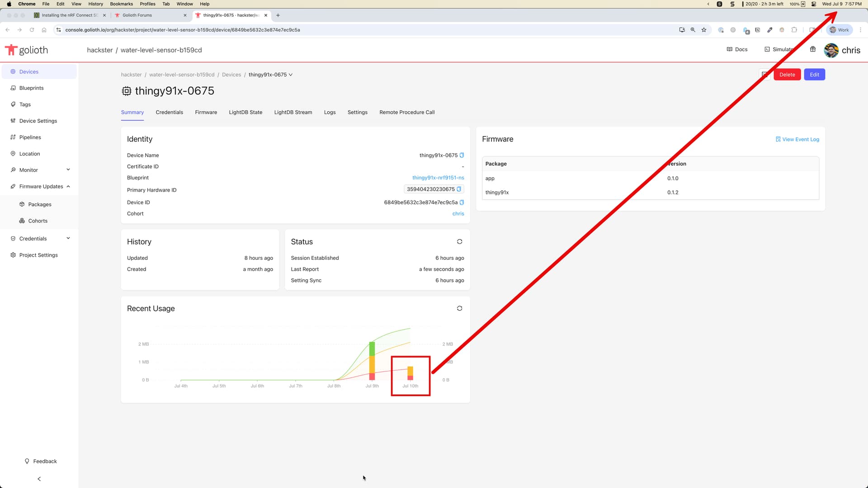The image size is (868, 488).
Task: Open Devices in the sidebar
Action: point(39,72)
